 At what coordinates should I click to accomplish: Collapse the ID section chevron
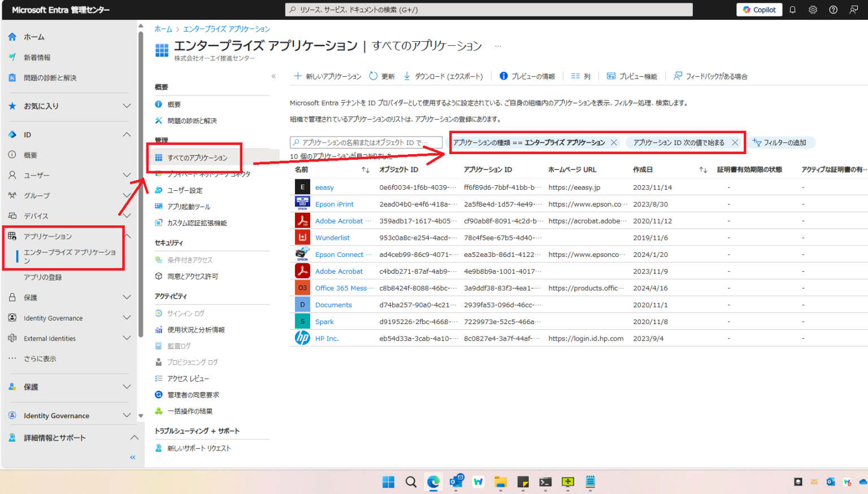click(127, 135)
